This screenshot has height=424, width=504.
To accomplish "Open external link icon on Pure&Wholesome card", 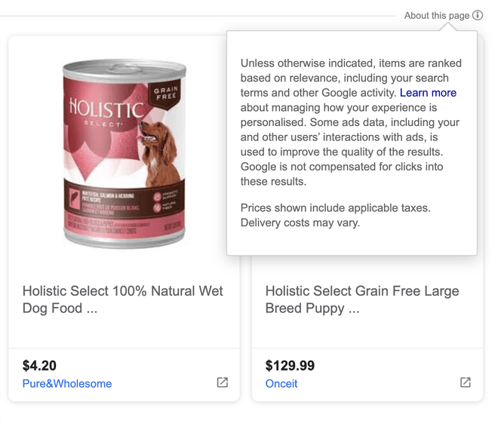I will click(x=222, y=383).
